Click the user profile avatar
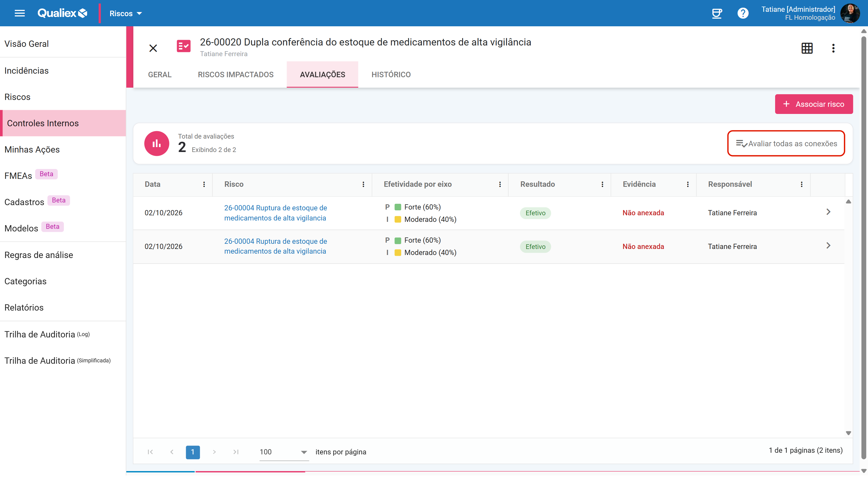This screenshot has width=868, height=493. tap(850, 13)
